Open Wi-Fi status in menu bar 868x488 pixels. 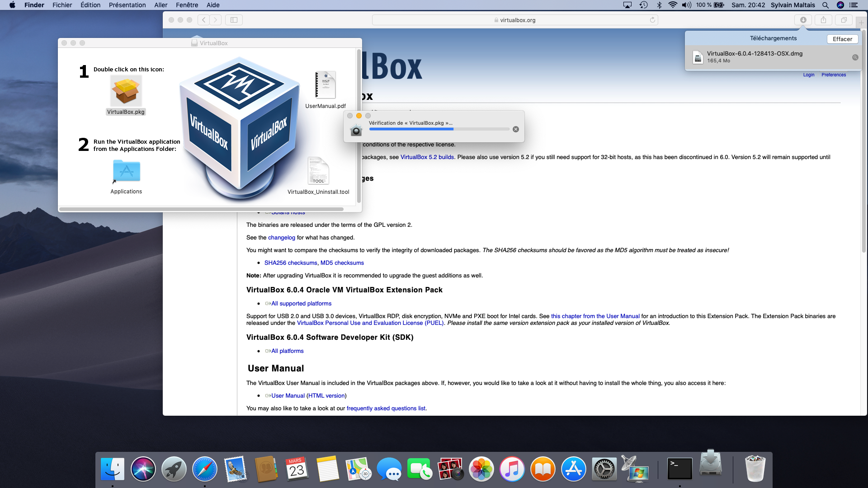pos(673,5)
